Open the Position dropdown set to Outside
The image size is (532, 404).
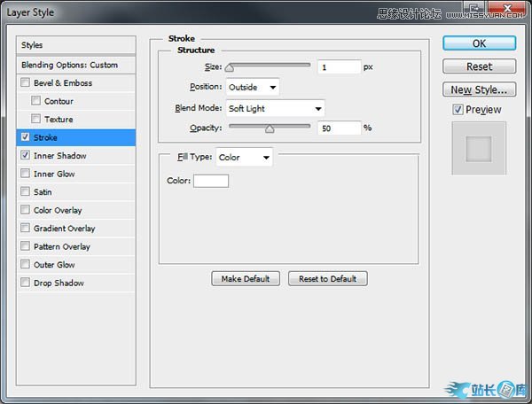[x=253, y=87]
